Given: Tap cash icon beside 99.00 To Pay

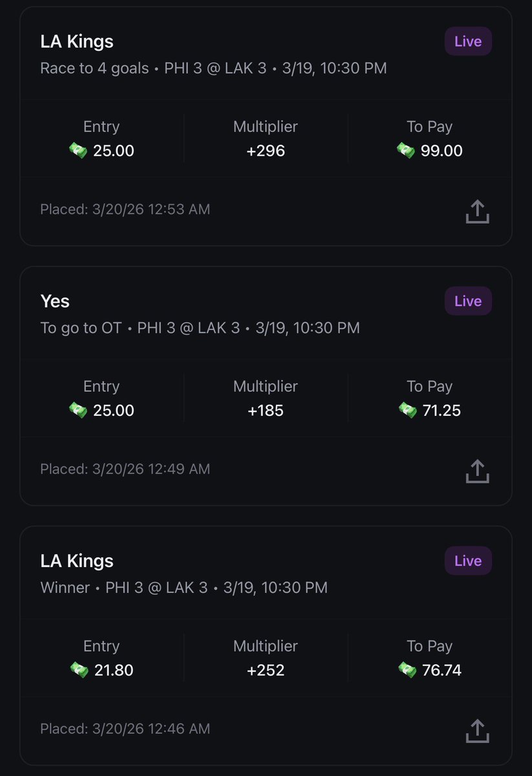Looking at the screenshot, I should point(407,151).
